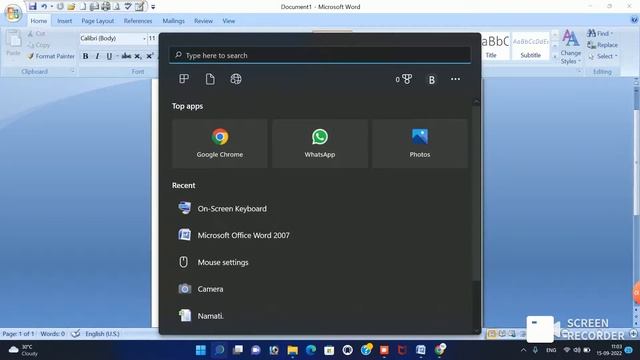
Task: Open WhatsApp from Top apps
Action: tap(320, 143)
